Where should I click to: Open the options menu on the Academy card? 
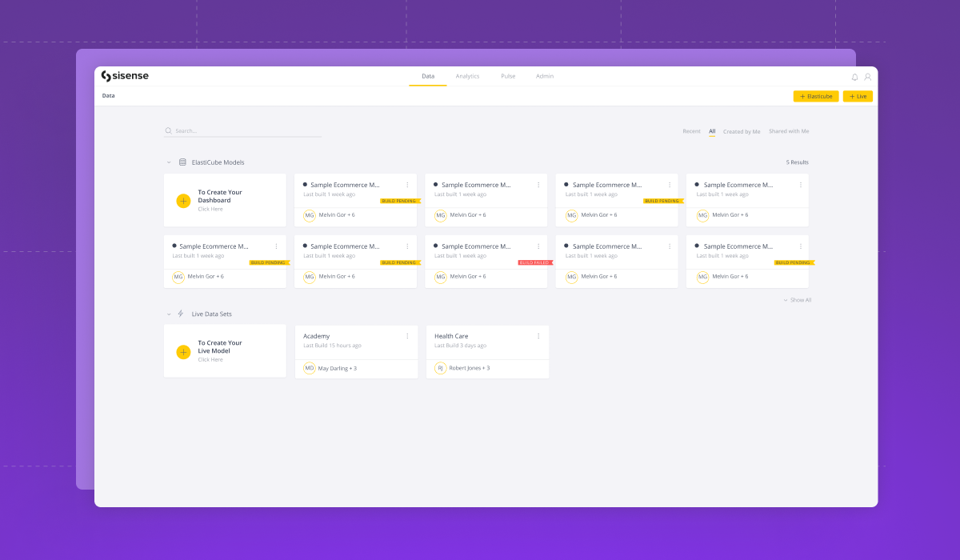point(408,336)
